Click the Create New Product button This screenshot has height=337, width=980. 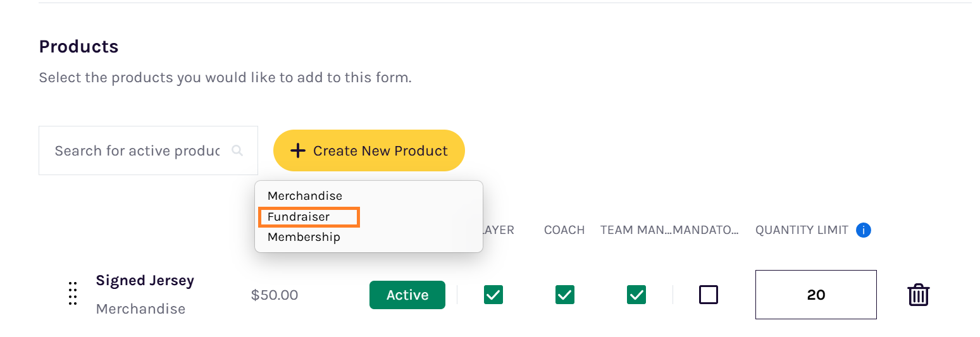(369, 150)
